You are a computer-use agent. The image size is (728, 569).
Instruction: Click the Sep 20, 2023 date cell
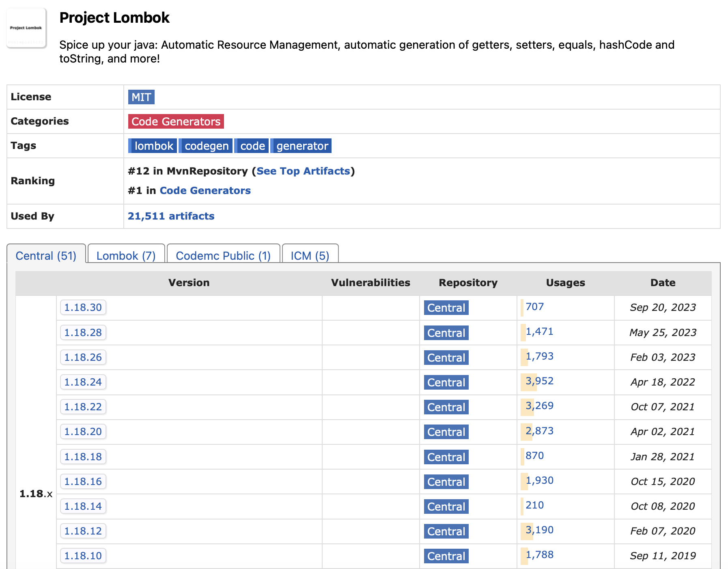663,307
